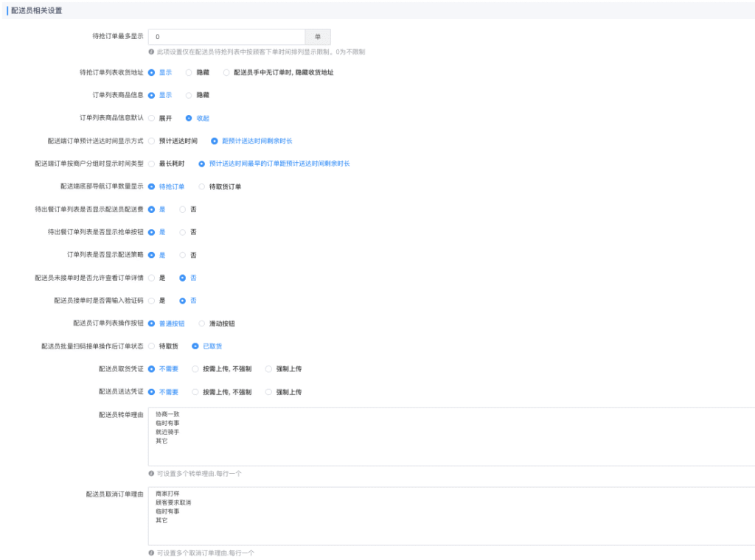Click info icon under 配送员转单理由 textarea
This screenshot has height=560, width=755.
(x=151, y=474)
